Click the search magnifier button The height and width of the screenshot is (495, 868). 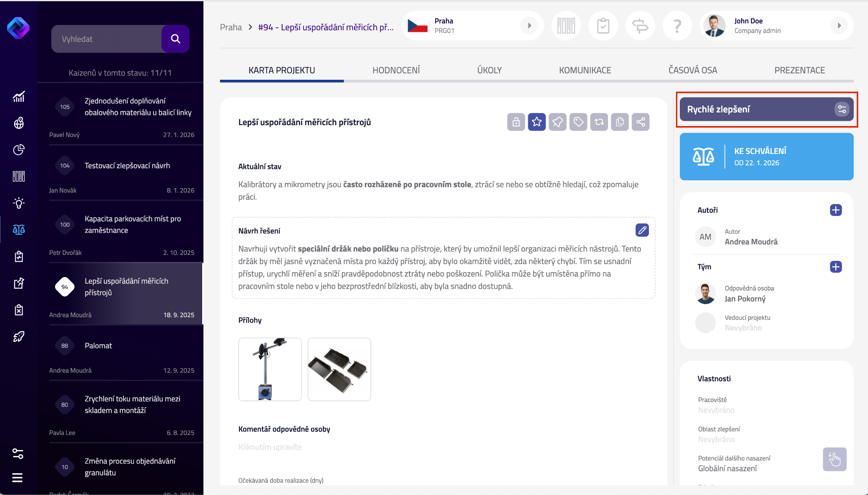pos(175,39)
